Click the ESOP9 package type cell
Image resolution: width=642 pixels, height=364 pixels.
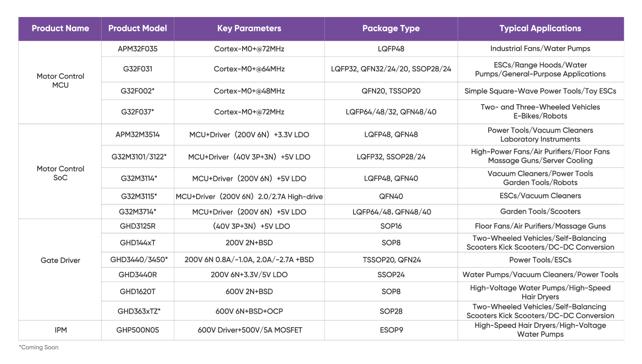pos(391,330)
